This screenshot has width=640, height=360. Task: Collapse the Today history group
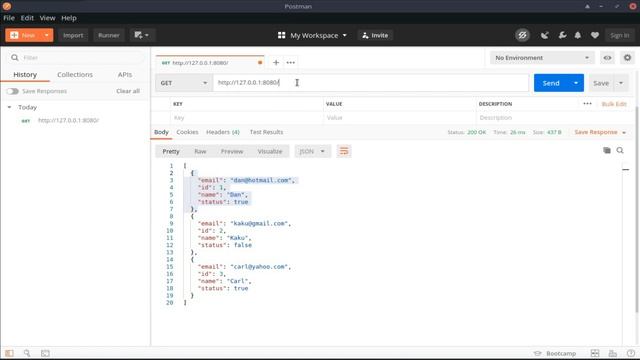pos(9,107)
